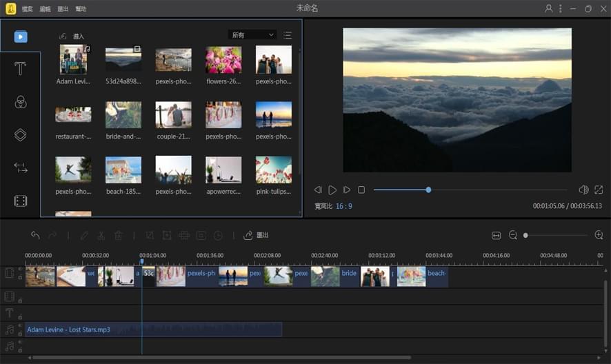Screen dimensions: 611x364
Task: Open the Text tab in the sidebar
Action: (x=21, y=69)
